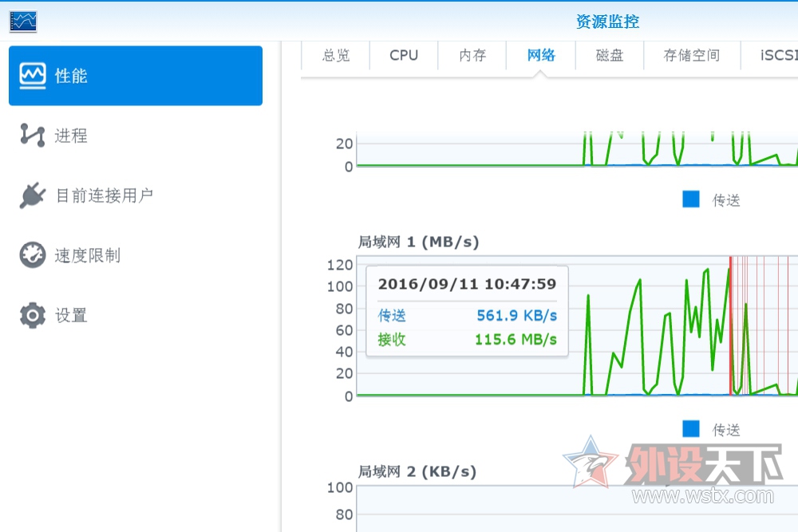Go to 目前连接用户 in the sidebar
The width and height of the screenshot is (798, 532).
click(x=136, y=195)
